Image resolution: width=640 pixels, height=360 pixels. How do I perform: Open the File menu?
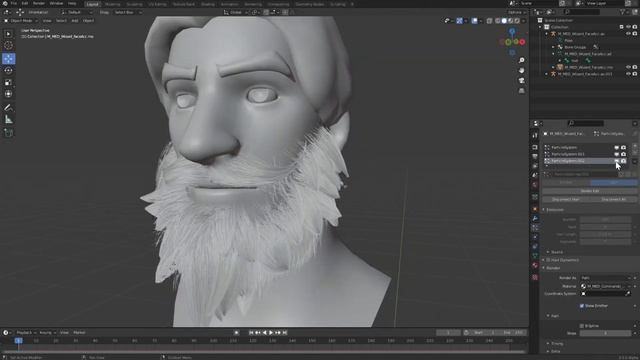click(x=14, y=3)
